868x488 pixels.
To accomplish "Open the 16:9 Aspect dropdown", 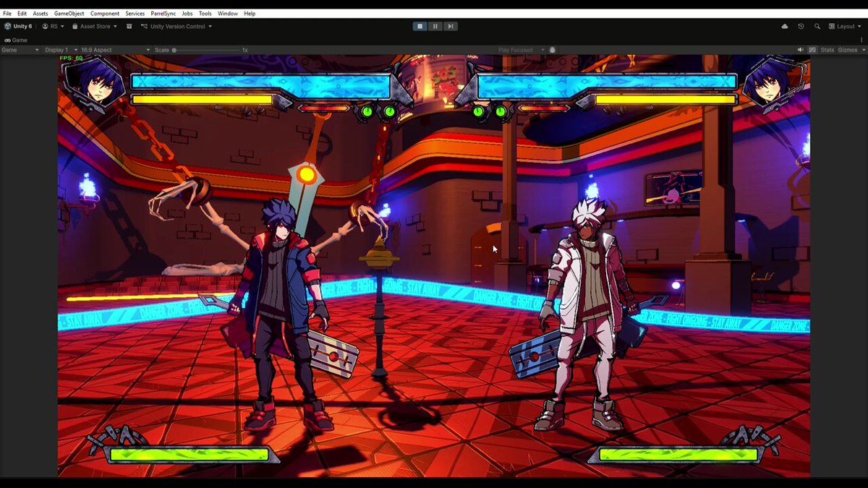I will tap(115, 50).
